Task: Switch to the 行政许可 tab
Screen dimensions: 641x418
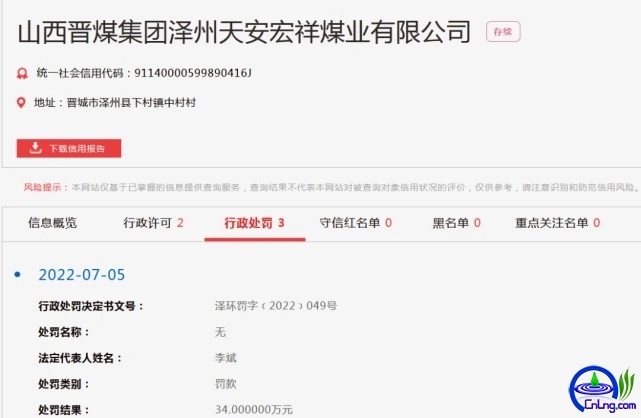Action: tap(153, 223)
